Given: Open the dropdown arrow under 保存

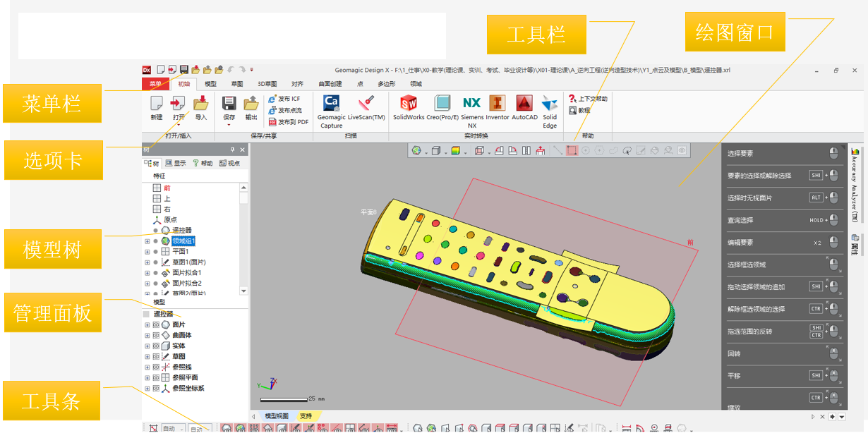Looking at the screenshot, I should tap(229, 125).
